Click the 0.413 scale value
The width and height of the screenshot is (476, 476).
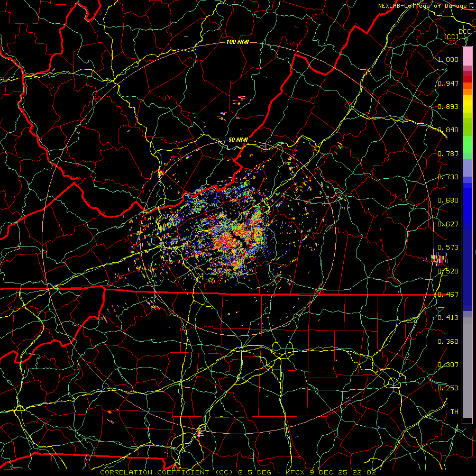448,318
